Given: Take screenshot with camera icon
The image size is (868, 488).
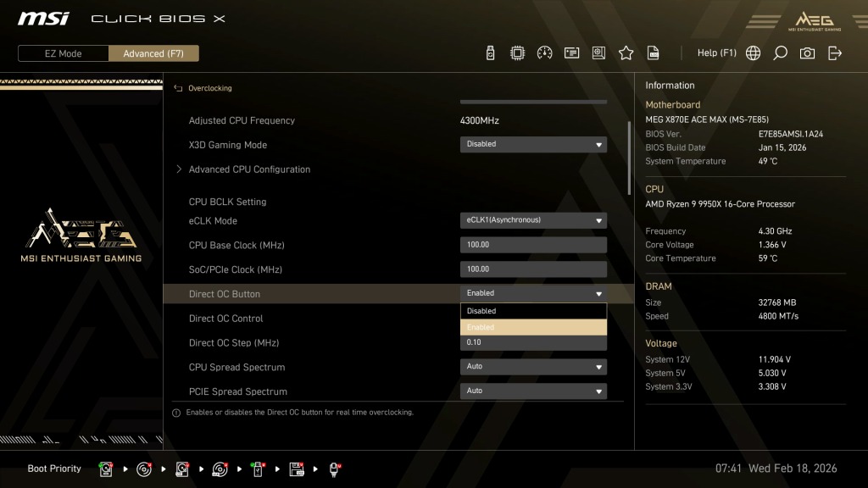Looking at the screenshot, I should point(807,53).
